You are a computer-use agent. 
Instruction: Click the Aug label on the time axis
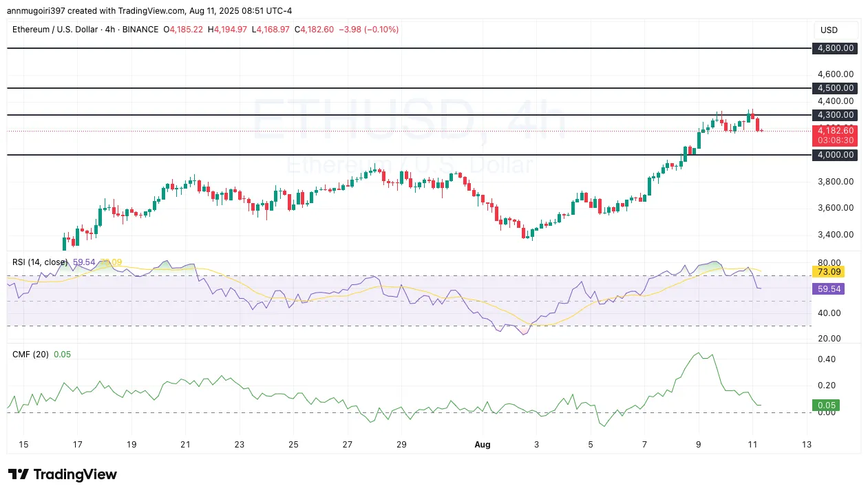pos(483,445)
